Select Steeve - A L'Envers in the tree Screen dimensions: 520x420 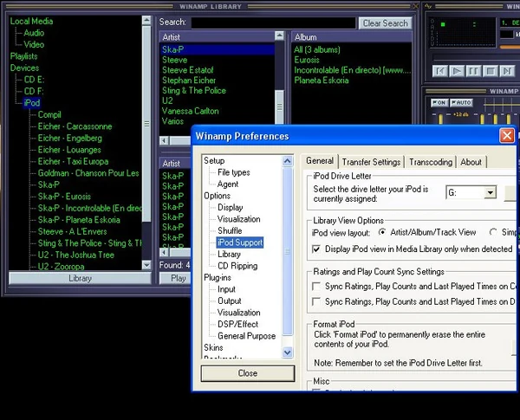[72, 231]
